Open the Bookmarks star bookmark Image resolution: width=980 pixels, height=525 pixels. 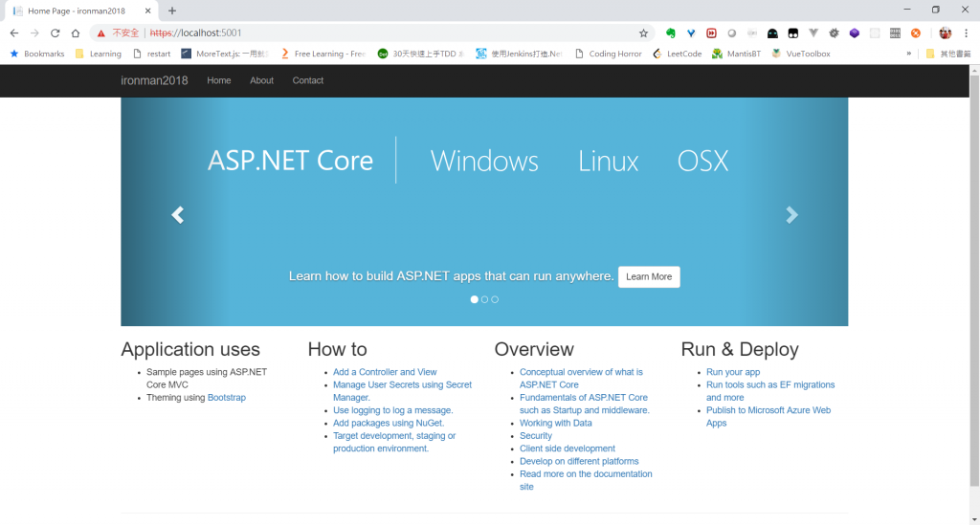(x=37, y=54)
